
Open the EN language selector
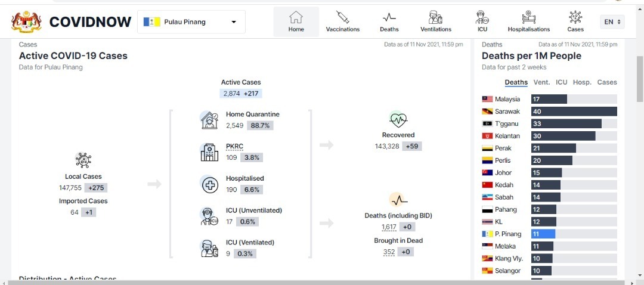pos(612,22)
